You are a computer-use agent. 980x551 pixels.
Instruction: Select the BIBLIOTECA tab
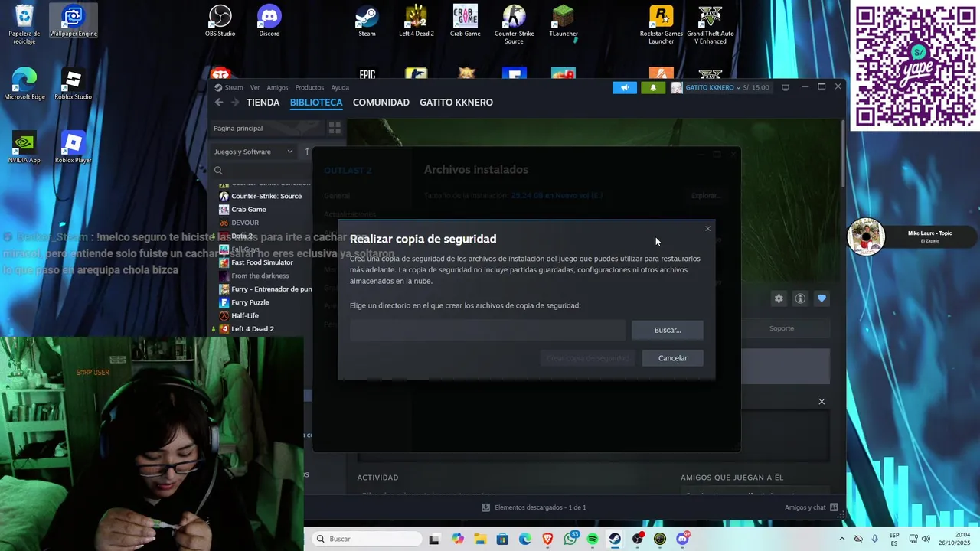click(316, 103)
